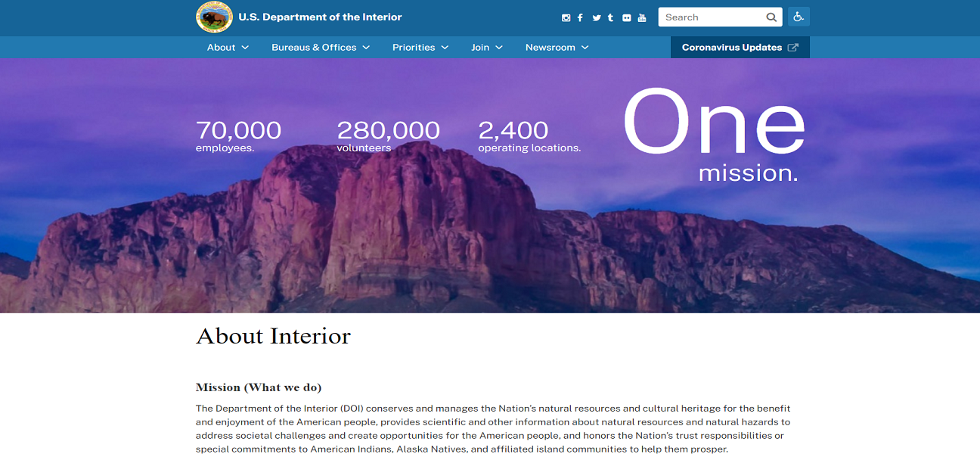The image size is (980, 457).
Task: Click the Tumblr icon
Action: click(610, 17)
